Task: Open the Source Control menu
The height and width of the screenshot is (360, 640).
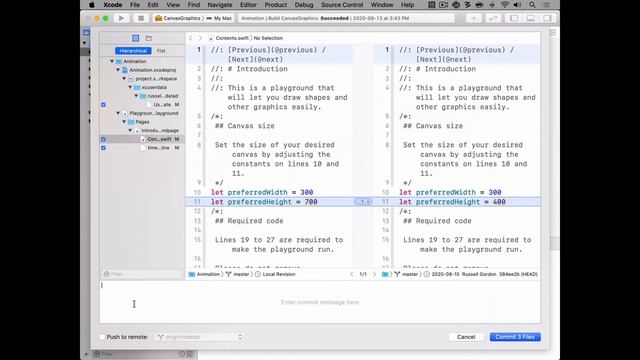Action: click(342, 5)
